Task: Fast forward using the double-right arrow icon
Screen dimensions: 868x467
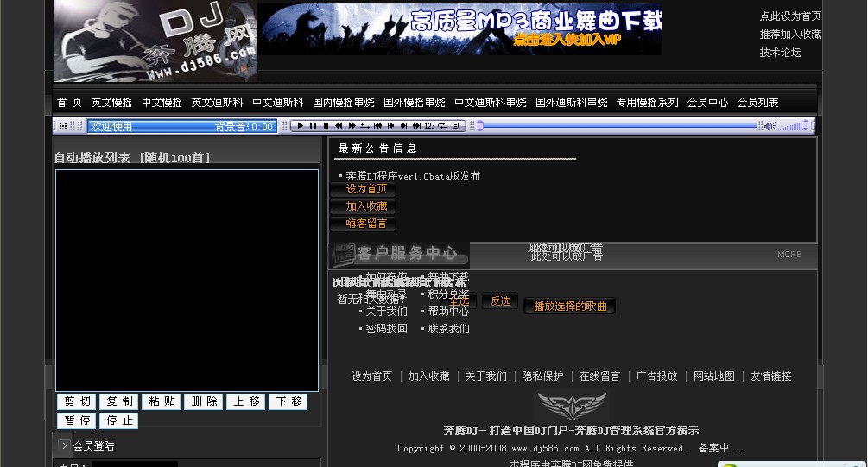Action: pos(352,126)
